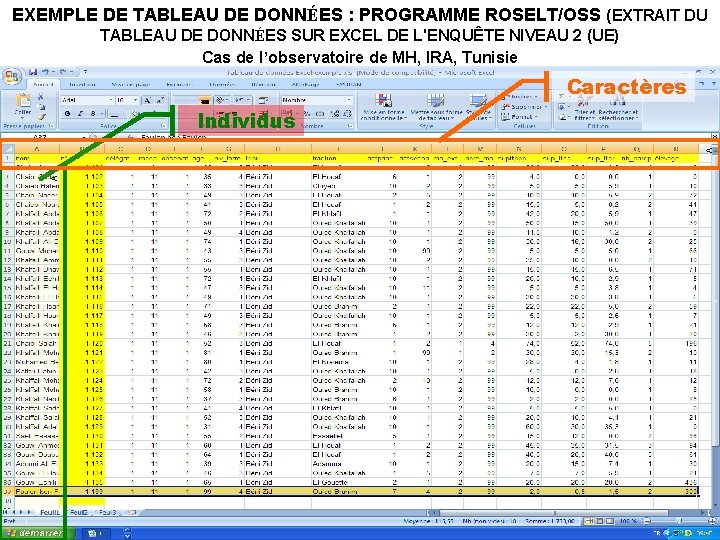Open the Nombre group dialog launcher
The width and height of the screenshot is (720, 540).
click(350, 126)
